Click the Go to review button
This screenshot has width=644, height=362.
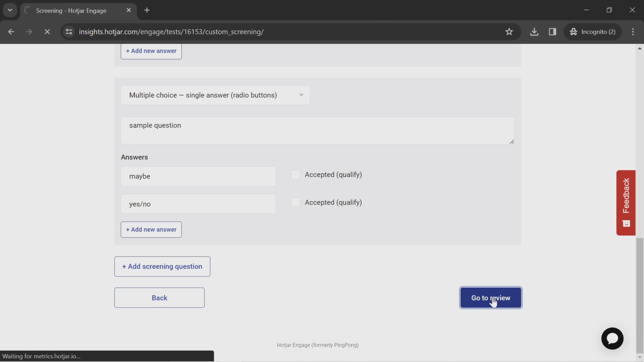[491, 297]
